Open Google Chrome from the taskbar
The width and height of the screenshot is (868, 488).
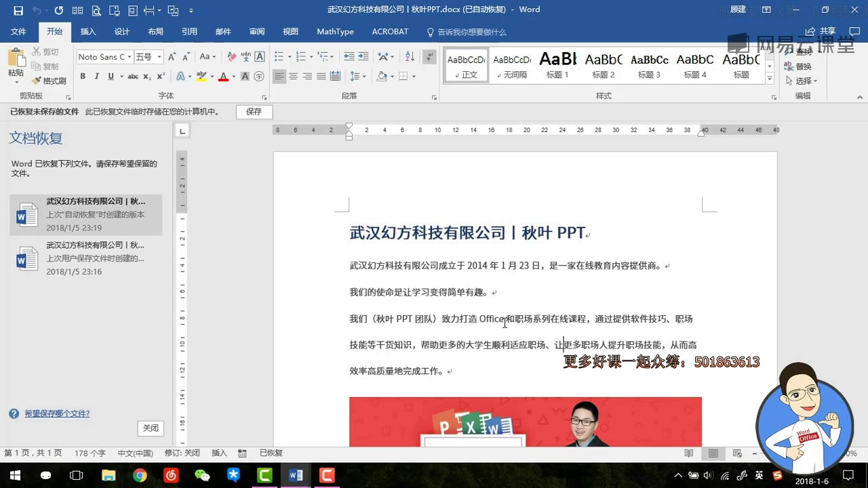pos(140,475)
